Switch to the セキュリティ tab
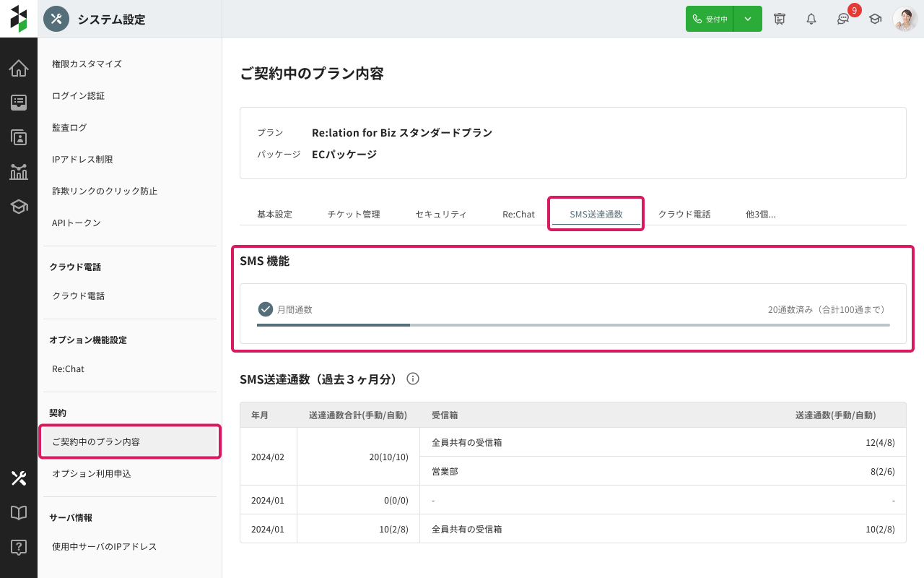Screen dimensions: 924x578 pos(441,214)
